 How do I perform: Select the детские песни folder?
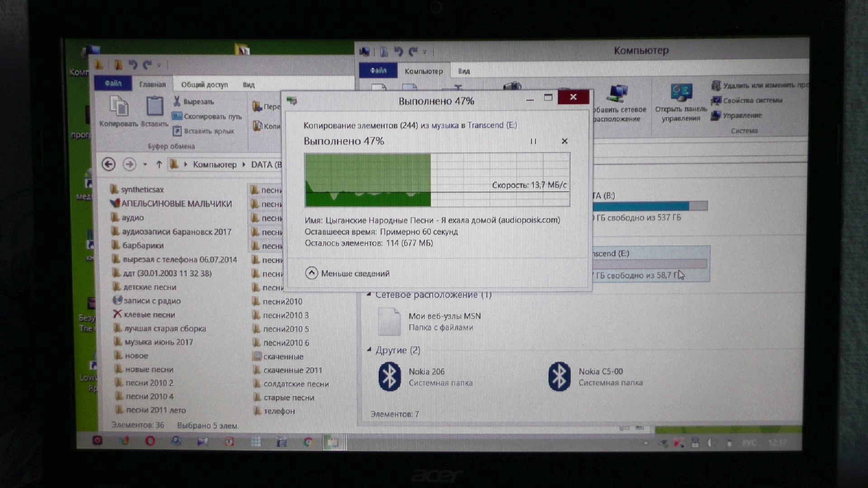(x=144, y=287)
